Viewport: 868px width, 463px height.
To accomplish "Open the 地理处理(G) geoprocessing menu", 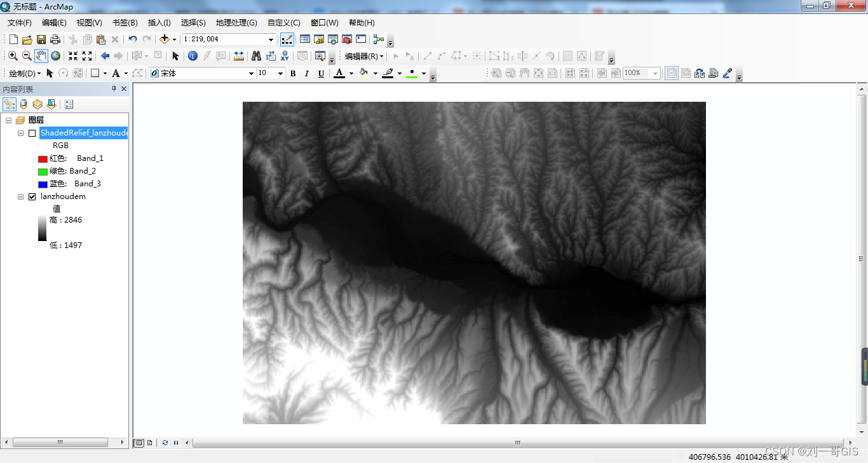I will [236, 23].
